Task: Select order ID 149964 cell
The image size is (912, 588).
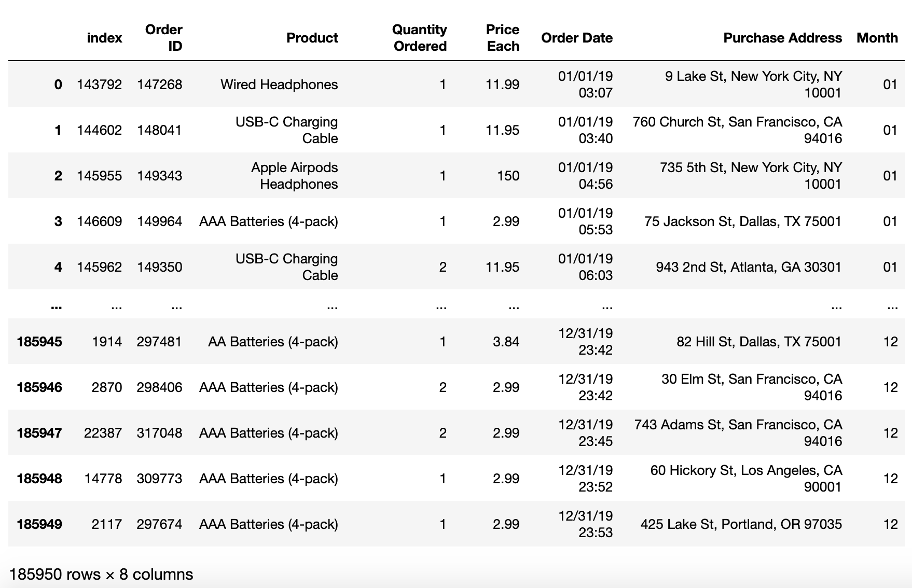Action: click(x=159, y=221)
